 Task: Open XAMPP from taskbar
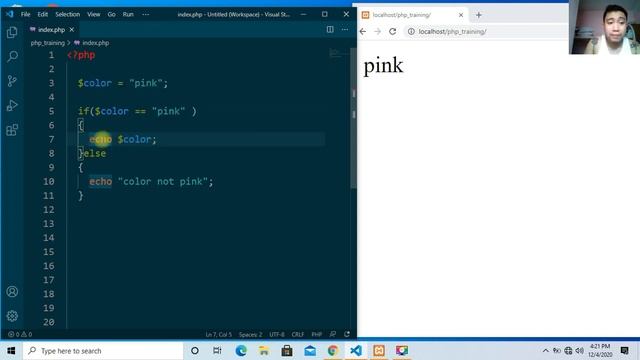click(x=379, y=351)
